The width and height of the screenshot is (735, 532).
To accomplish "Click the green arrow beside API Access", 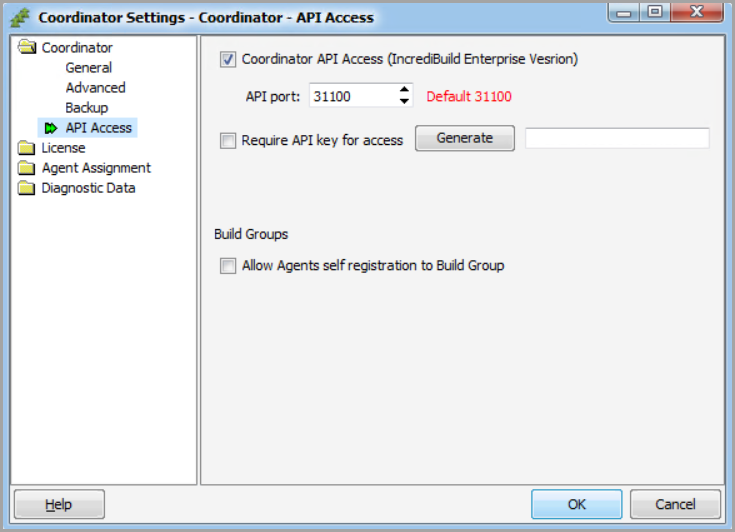I will 51,128.
